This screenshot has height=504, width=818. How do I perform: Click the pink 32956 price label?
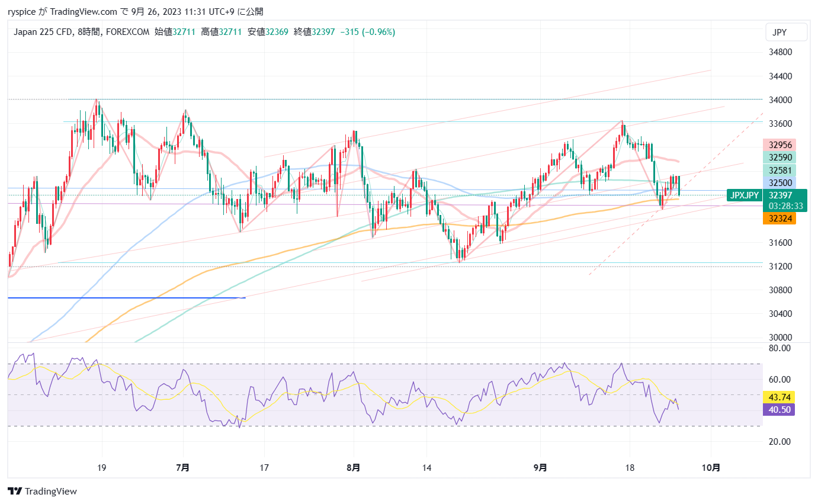[x=779, y=145]
